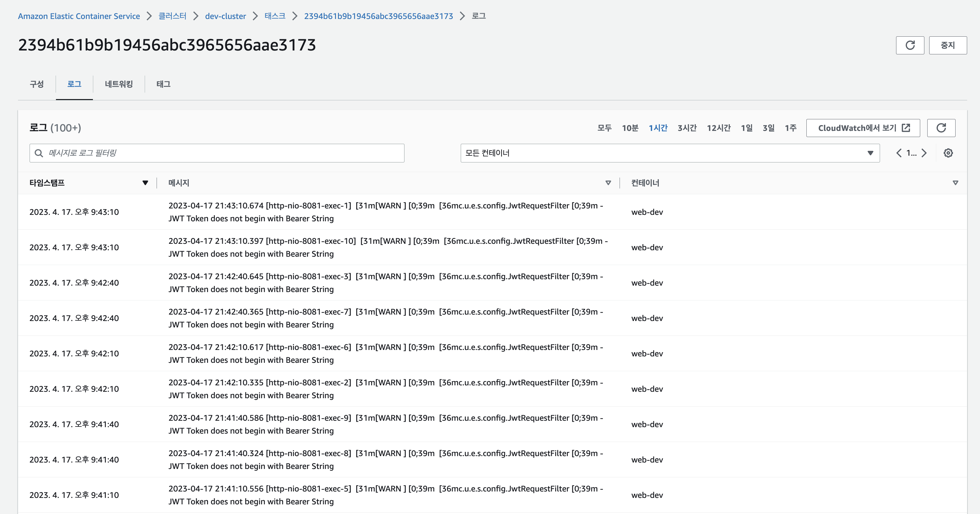980x514 pixels.
Task: Switch to the 네트워킹 tab
Action: coord(119,84)
